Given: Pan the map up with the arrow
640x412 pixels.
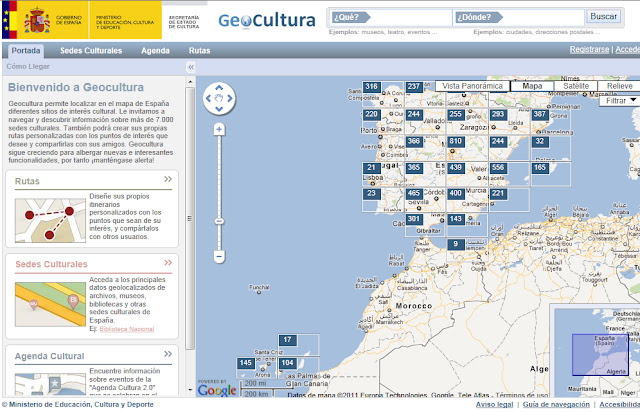Looking at the screenshot, I should coord(219,87).
